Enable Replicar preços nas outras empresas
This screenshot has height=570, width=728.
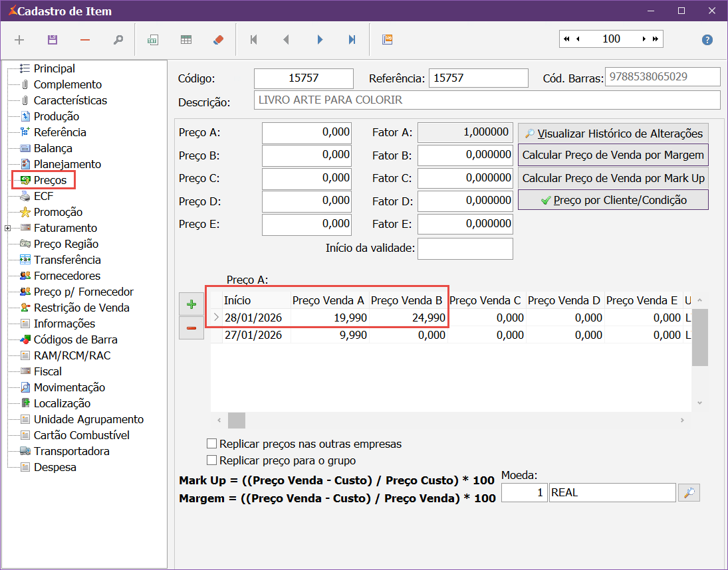[212, 444]
